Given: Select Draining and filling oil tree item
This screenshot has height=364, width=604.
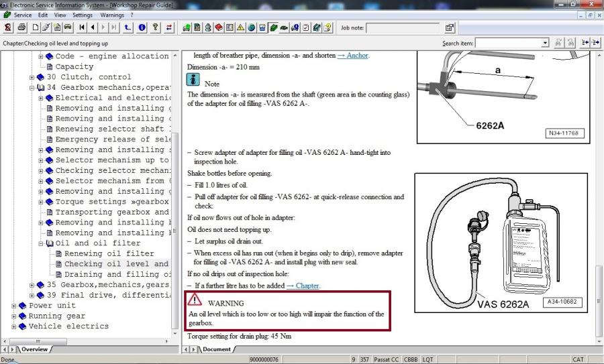Looking at the screenshot, I should pyautogui.click(x=112, y=274).
